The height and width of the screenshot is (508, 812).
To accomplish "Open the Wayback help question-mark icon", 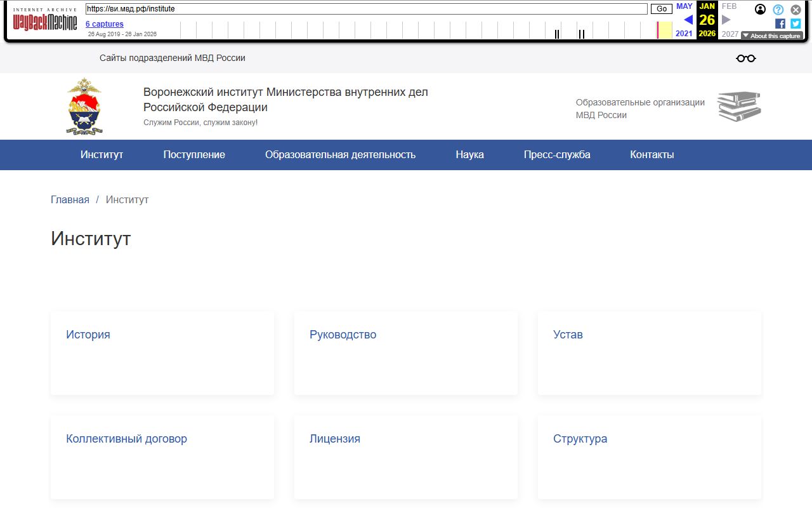I will click(x=778, y=10).
